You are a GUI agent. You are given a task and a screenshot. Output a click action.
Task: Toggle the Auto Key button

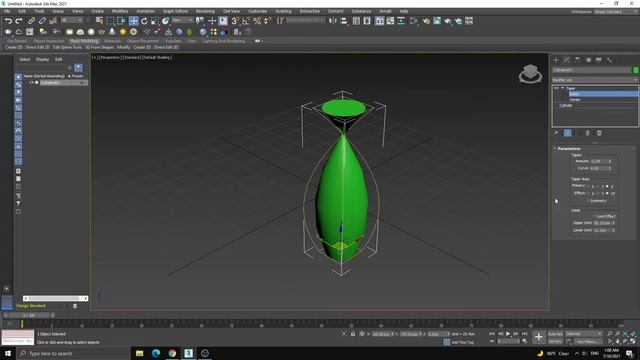tap(555, 334)
